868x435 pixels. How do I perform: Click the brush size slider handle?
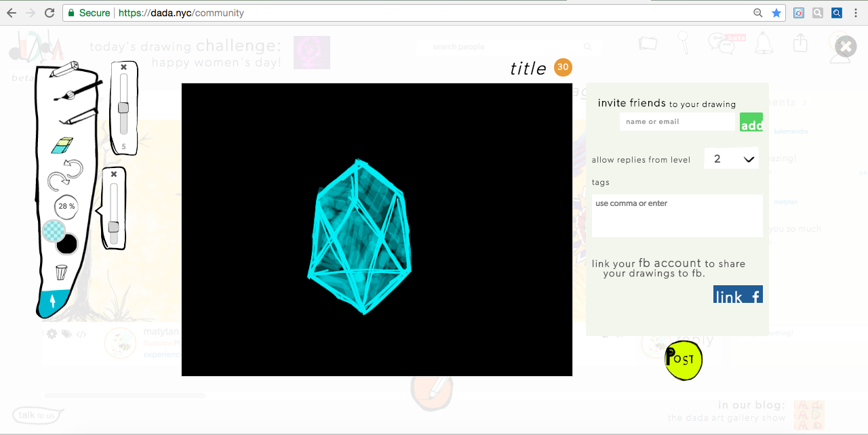(x=123, y=107)
